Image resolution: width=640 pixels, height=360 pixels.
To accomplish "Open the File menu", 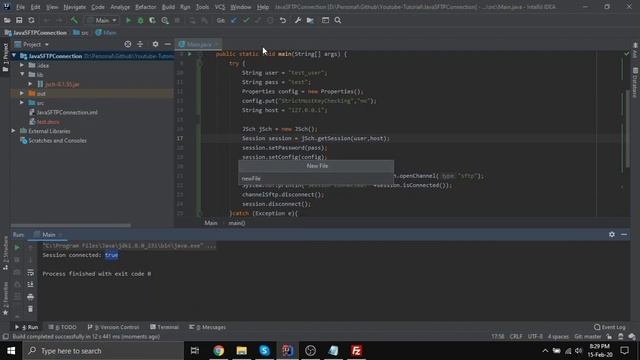I will (x=20, y=7).
